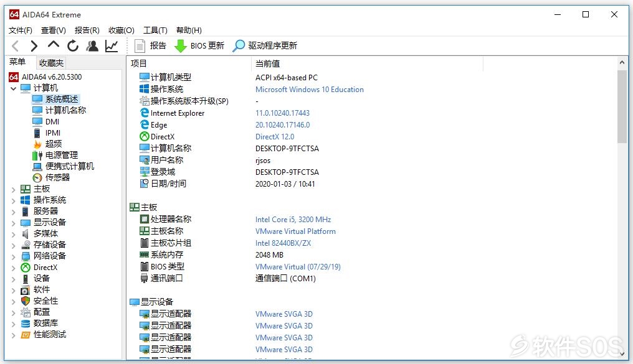Open the 文件(F) menu

(x=21, y=30)
